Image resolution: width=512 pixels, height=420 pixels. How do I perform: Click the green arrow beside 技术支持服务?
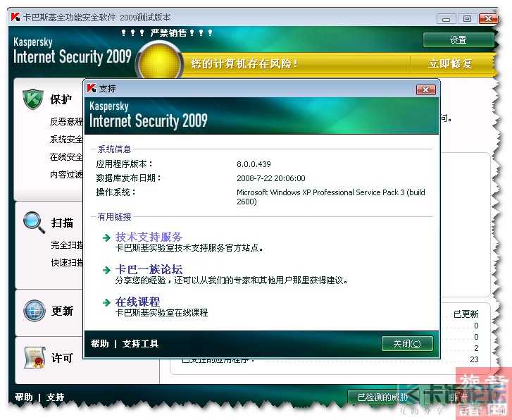click(106, 237)
